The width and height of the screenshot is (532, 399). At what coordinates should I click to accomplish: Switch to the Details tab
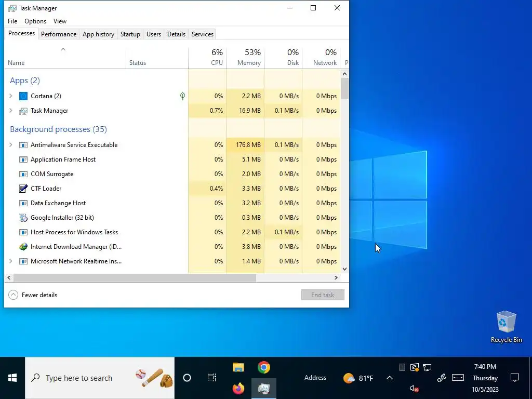[177, 34]
